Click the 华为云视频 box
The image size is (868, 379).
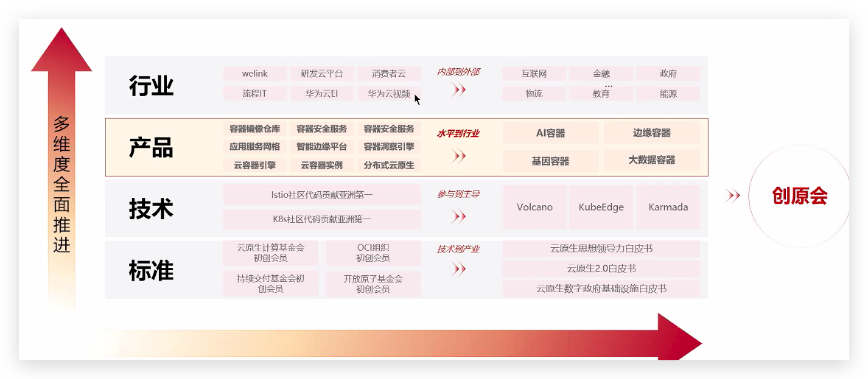click(x=389, y=94)
